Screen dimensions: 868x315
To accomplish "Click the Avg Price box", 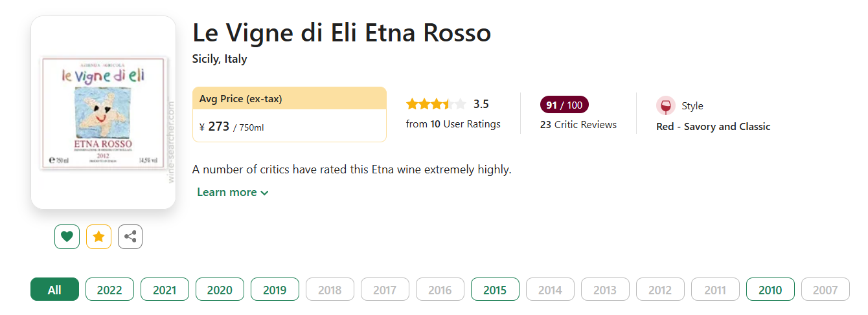I will pos(289,114).
